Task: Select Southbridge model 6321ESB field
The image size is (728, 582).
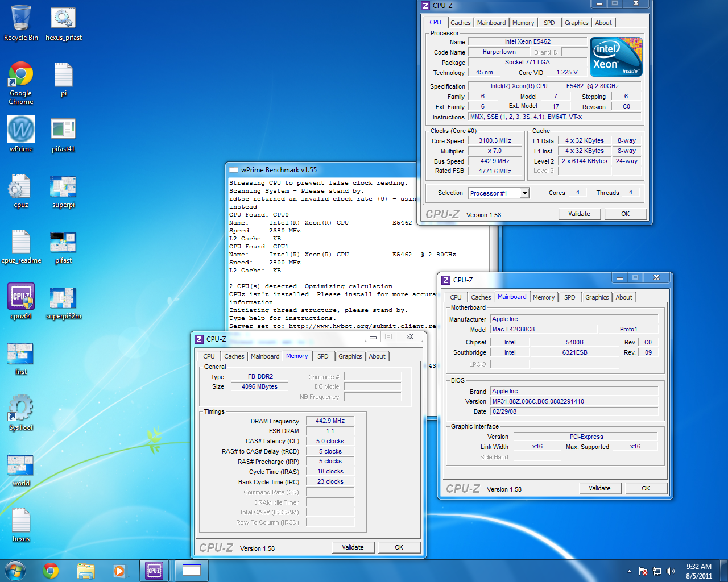Action: click(574, 352)
